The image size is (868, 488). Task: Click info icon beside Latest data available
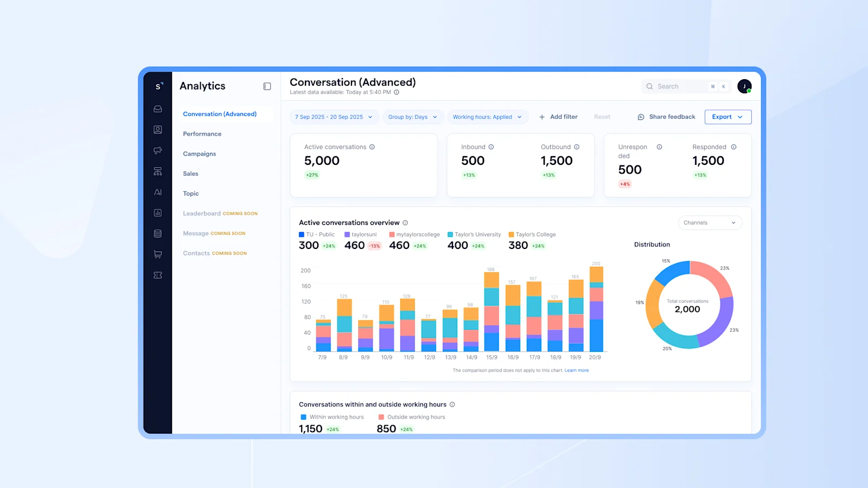click(x=397, y=92)
